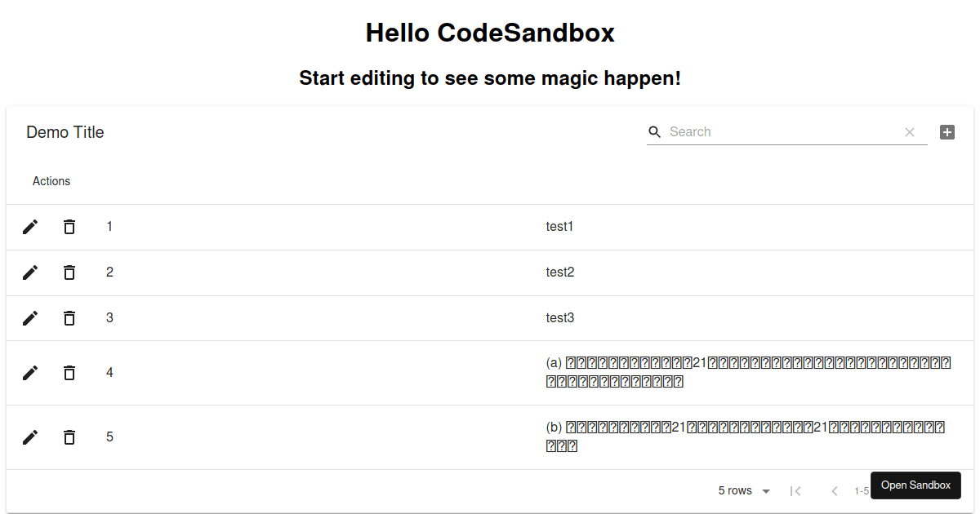Open the 5 rows per-page dropdown
Image resolution: width=980 pixels, height=514 pixels.
click(743, 490)
